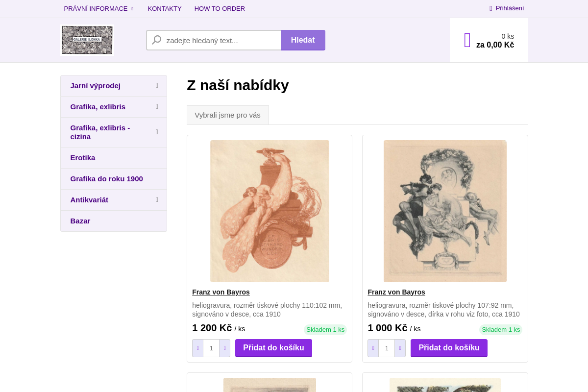The image size is (588, 392).
Task: Decrease quantity for the 1 200 Kč item
Action: point(198,348)
